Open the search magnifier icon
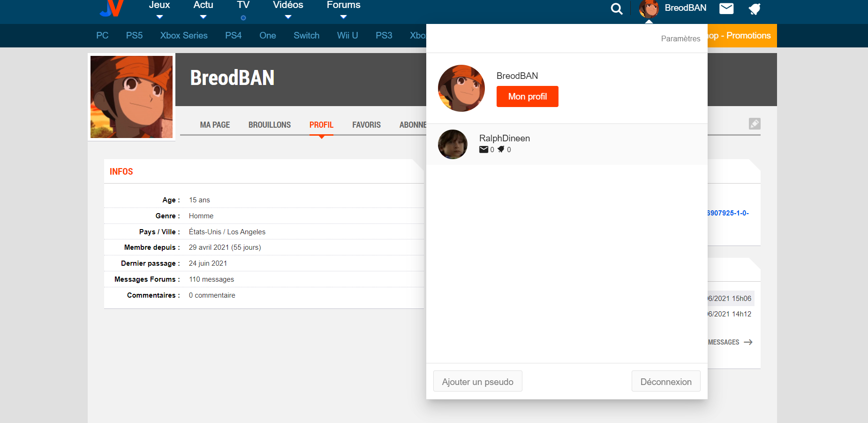 point(617,9)
